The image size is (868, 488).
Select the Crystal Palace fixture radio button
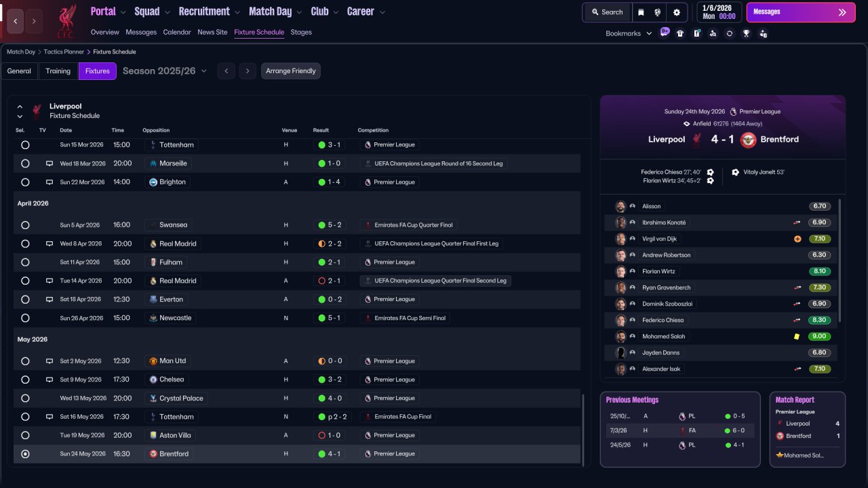click(x=25, y=399)
